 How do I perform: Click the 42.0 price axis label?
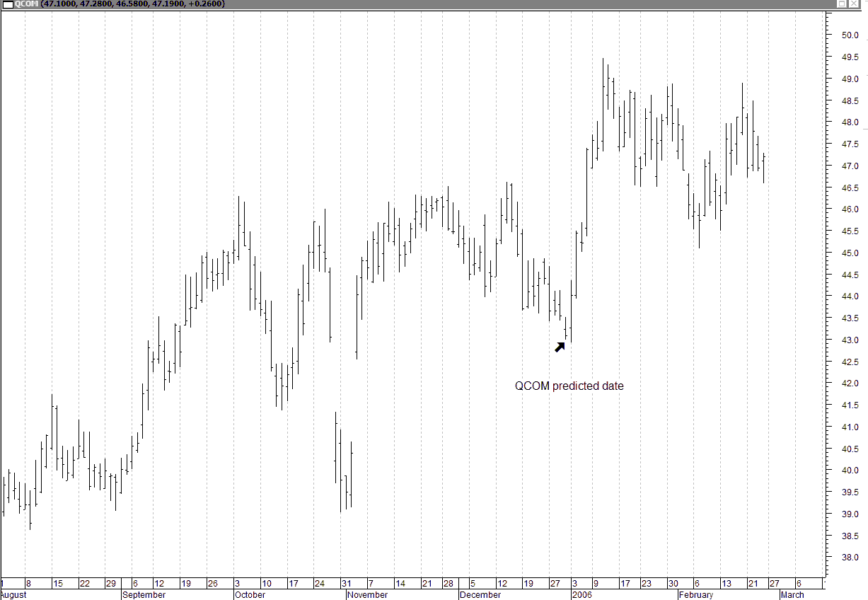coord(850,383)
